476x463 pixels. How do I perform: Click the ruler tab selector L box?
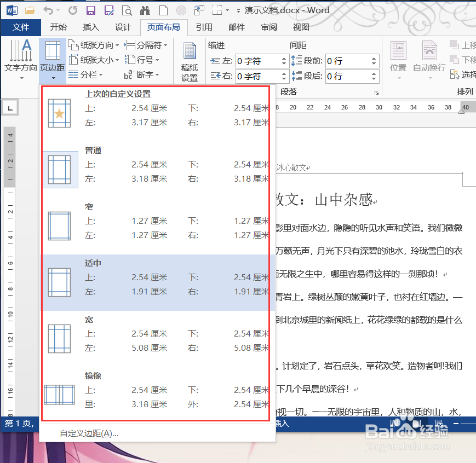point(10,108)
